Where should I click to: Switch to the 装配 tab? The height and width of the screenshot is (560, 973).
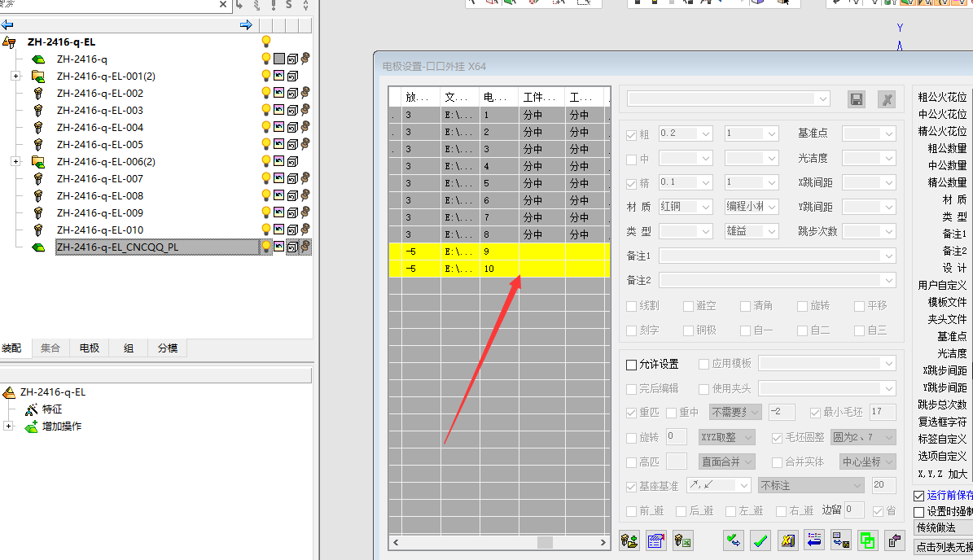[x=11, y=348]
